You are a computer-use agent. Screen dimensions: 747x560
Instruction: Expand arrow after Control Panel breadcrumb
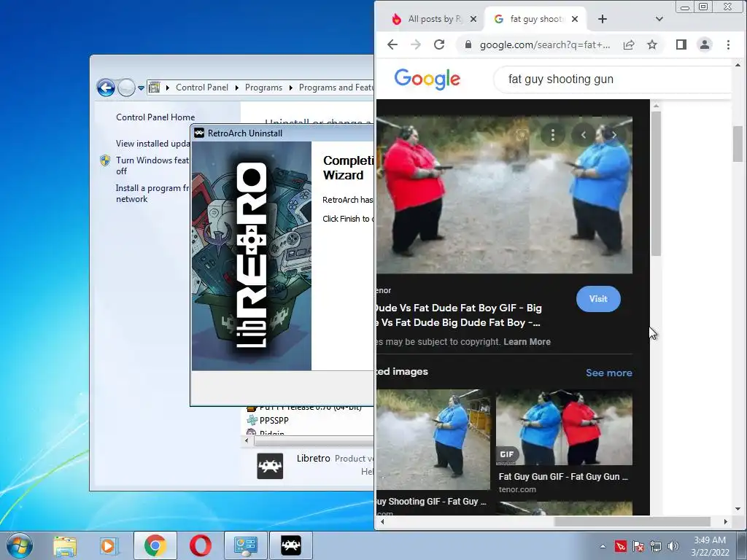point(237,87)
